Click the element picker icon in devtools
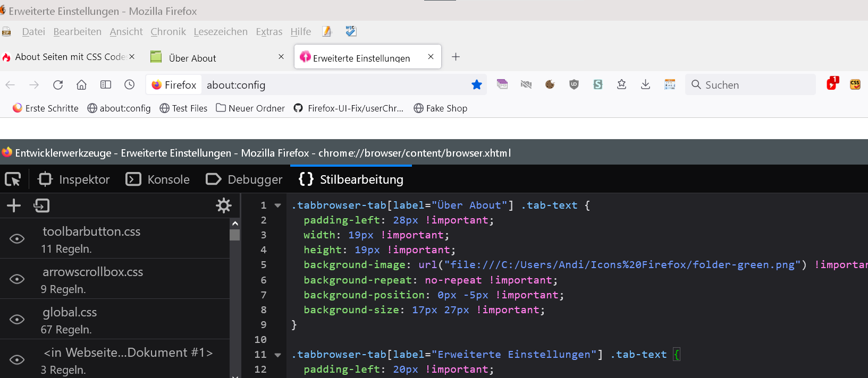 point(13,179)
